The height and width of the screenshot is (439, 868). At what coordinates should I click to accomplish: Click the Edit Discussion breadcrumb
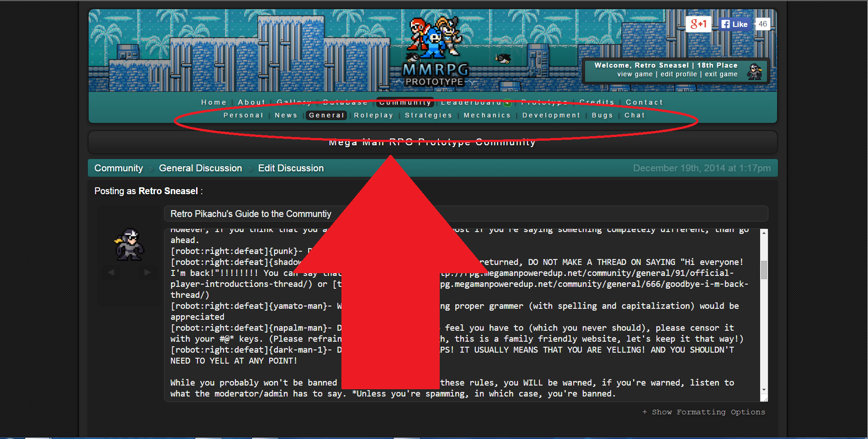(291, 168)
